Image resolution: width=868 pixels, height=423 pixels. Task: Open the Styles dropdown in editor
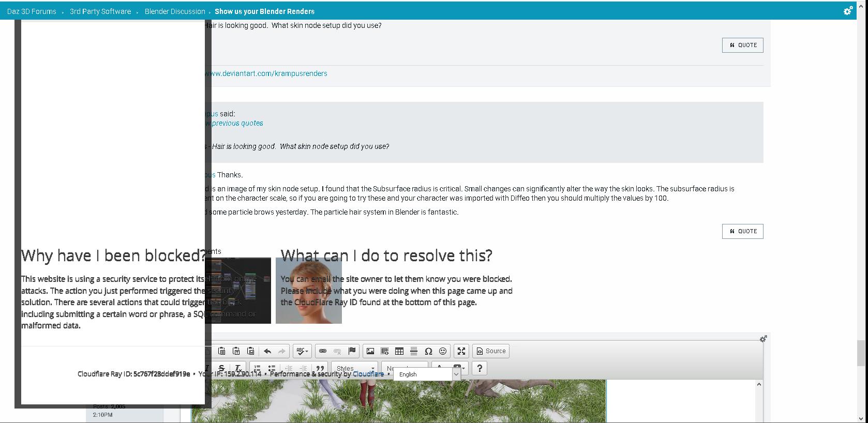pyautogui.click(x=355, y=368)
